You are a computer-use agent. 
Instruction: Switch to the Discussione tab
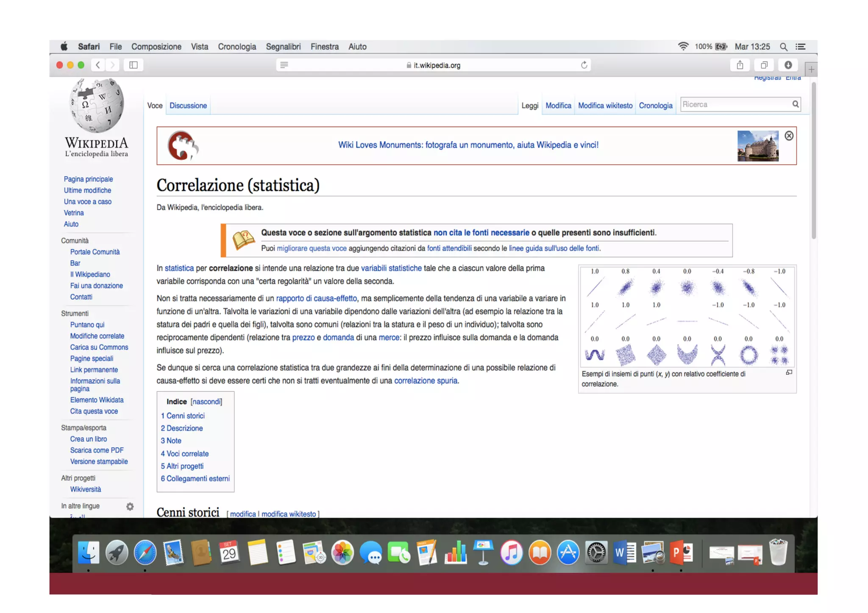click(188, 105)
